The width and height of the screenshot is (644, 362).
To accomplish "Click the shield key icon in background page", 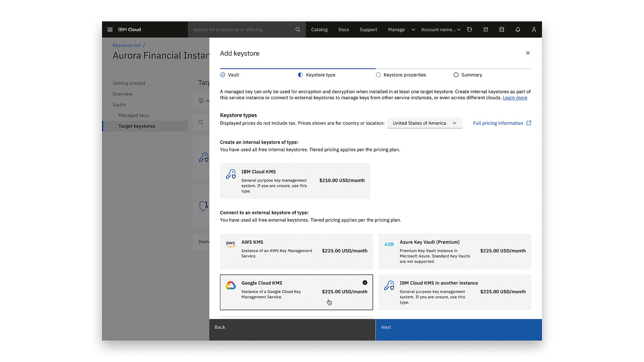I will (204, 206).
